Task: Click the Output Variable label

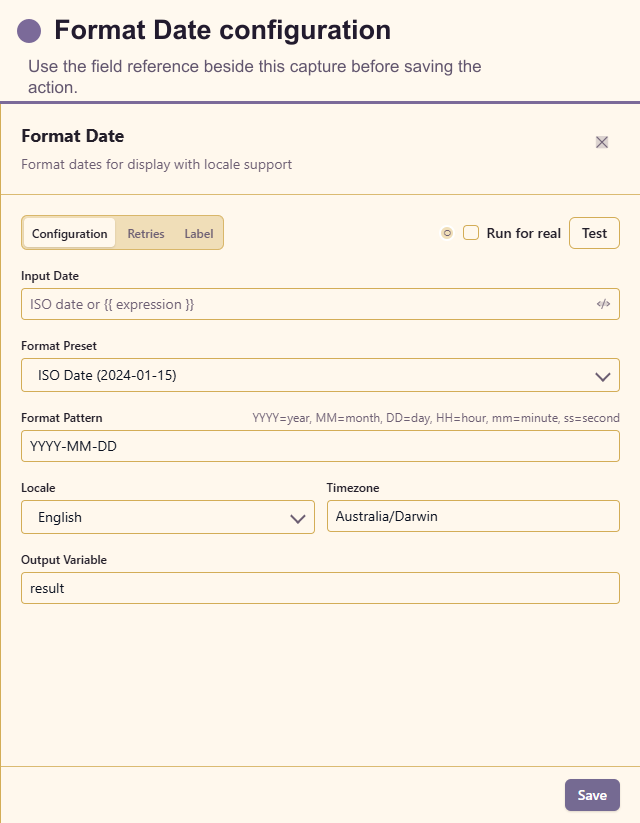Action: point(64,560)
